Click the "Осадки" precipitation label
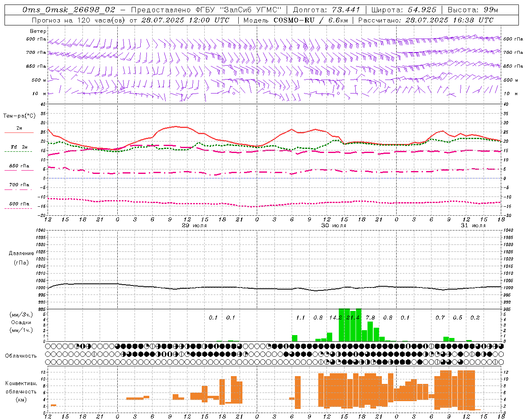The width and height of the screenshot is (525, 420). pos(21,322)
